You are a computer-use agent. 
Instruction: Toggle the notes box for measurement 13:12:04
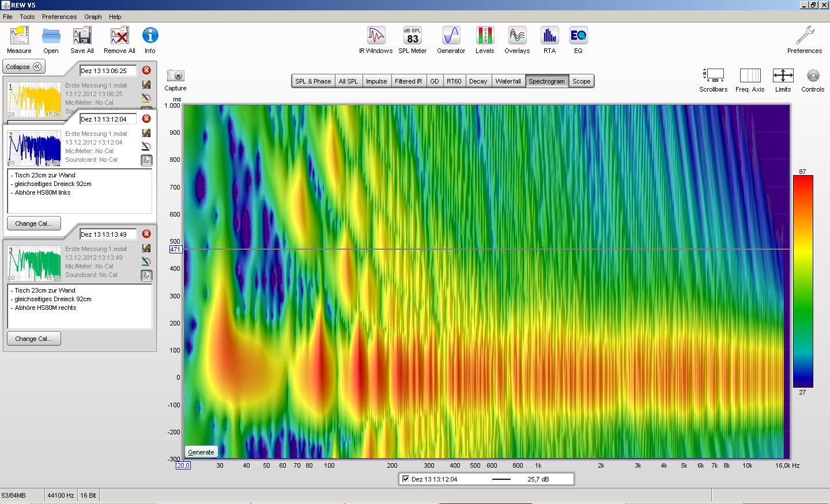[146, 161]
